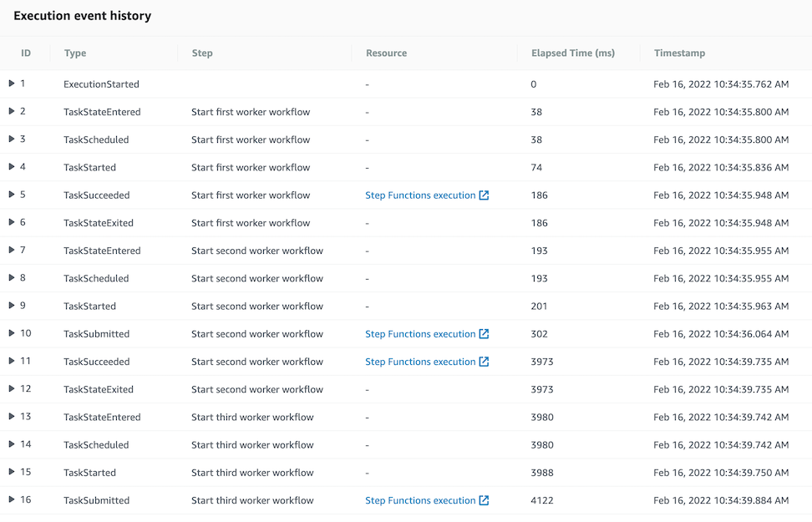The image size is (812, 522).
Task: Click the Resource column header
Action: click(386, 53)
